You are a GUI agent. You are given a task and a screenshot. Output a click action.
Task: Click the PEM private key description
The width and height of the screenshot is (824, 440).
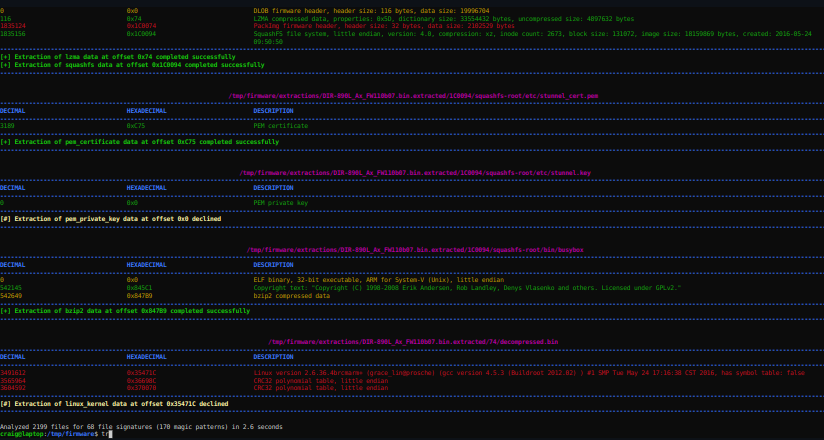click(281, 203)
